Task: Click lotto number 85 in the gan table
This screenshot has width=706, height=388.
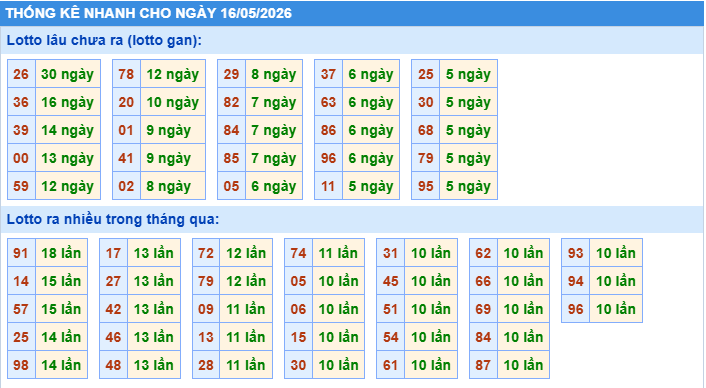Action: tap(231, 158)
